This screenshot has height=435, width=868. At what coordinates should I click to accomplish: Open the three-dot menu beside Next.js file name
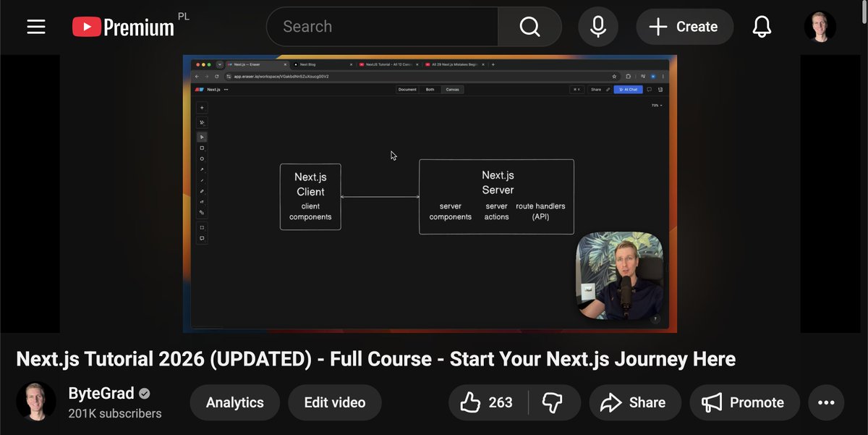226,90
